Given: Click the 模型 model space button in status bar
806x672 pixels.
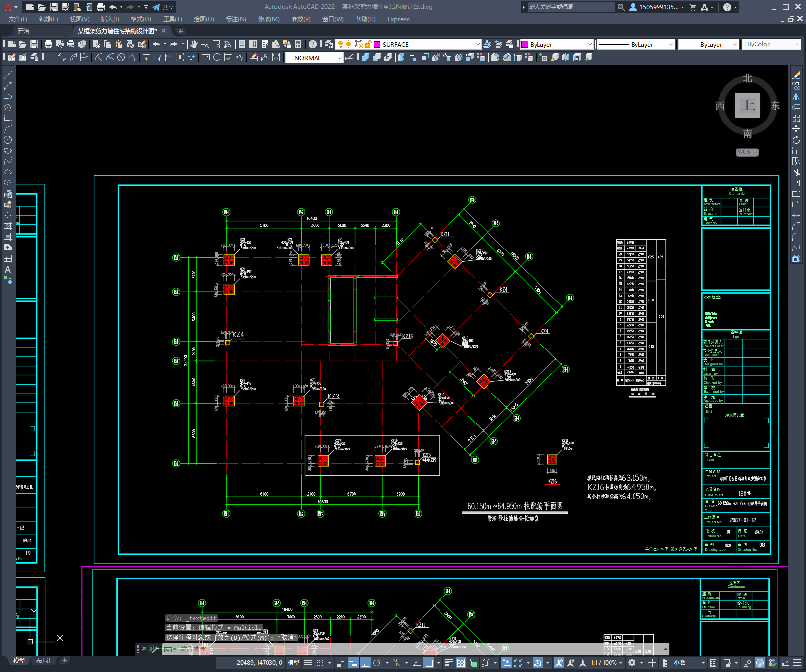Looking at the screenshot, I should (293, 663).
